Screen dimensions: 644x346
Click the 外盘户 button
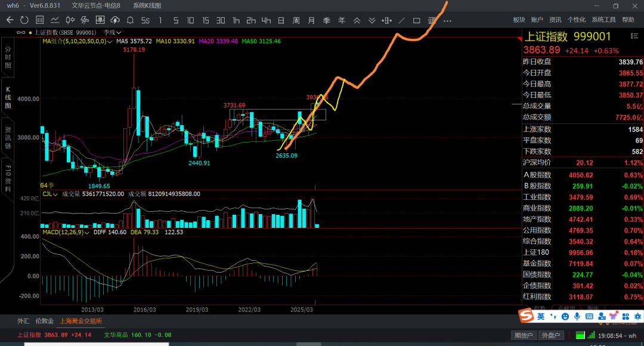click(x=551, y=335)
